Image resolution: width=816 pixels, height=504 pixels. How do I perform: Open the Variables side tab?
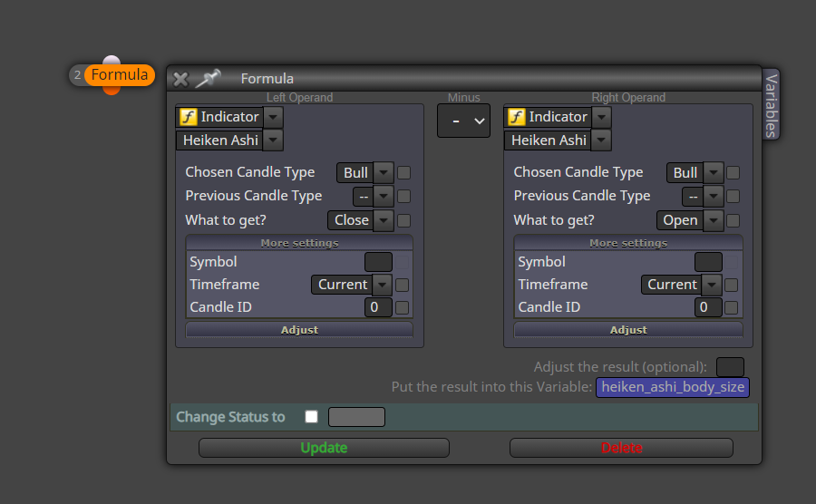[x=772, y=104]
